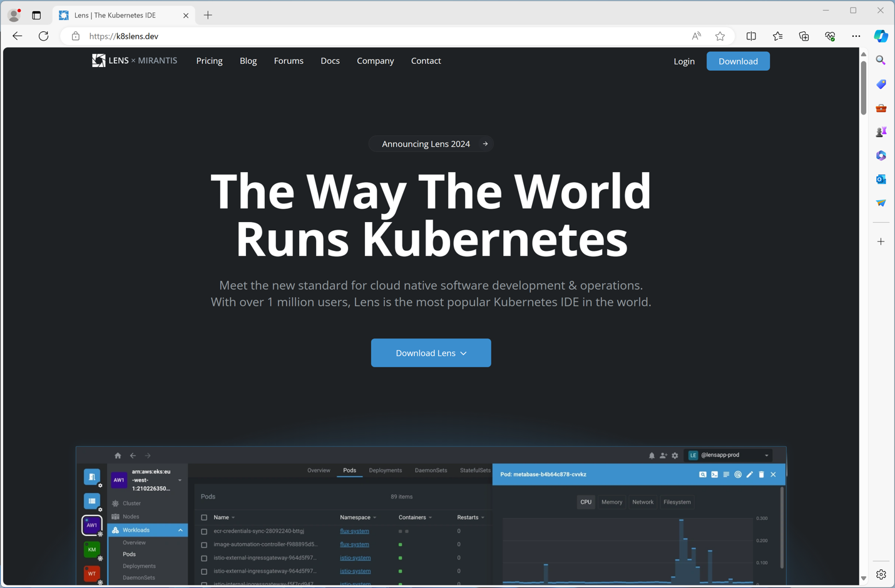Switch to the Network metrics tab
Viewport: 895px width, 588px height.
(x=643, y=502)
